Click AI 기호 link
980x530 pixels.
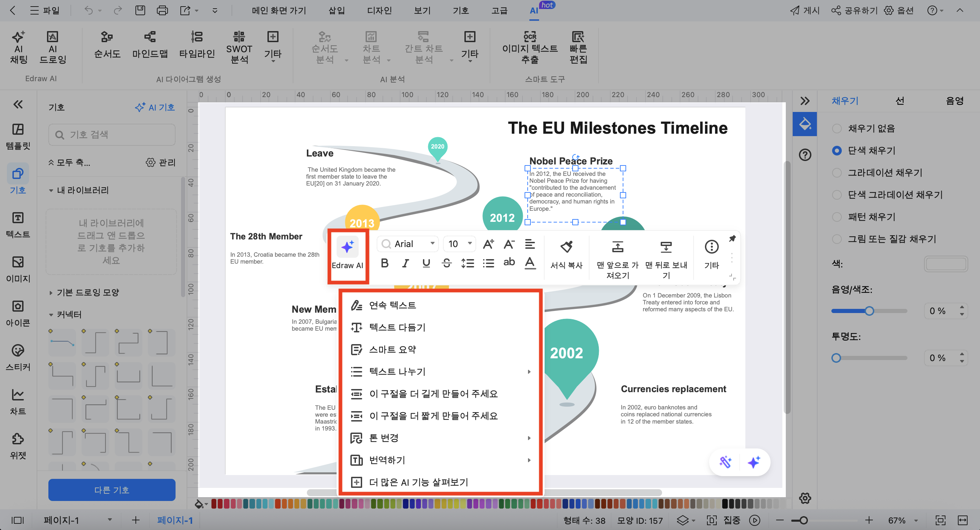tap(155, 107)
